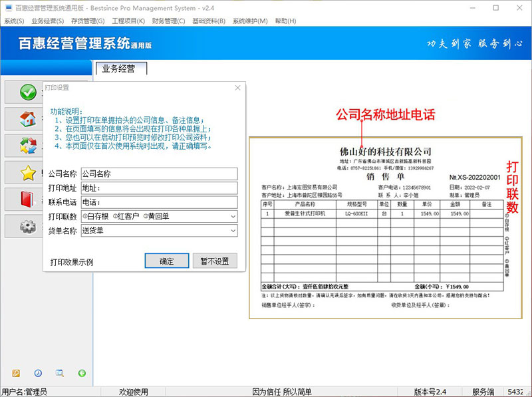Click 欢迎使用 in status bar
This screenshot has width=532, height=397.
tap(134, 392)
